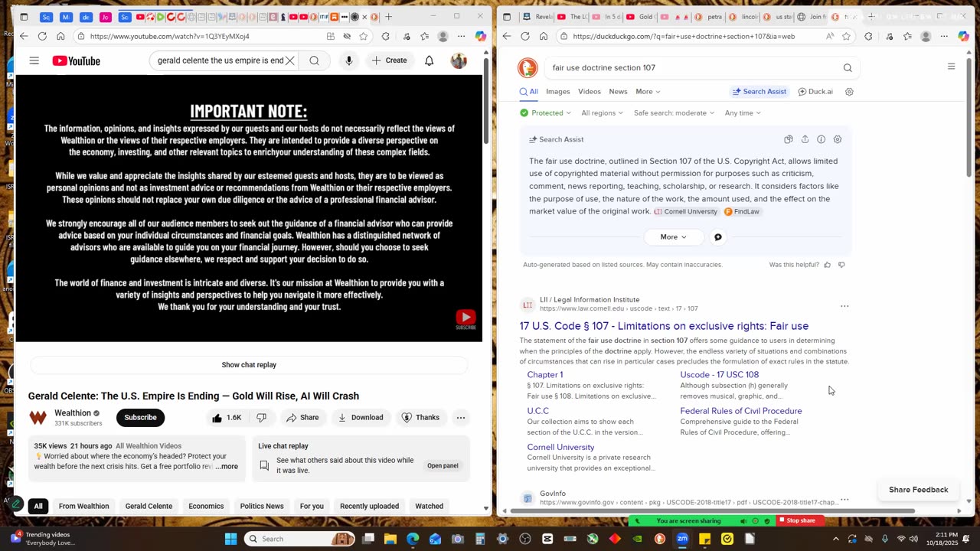Open Duck.ai chat

click(815, 91)
